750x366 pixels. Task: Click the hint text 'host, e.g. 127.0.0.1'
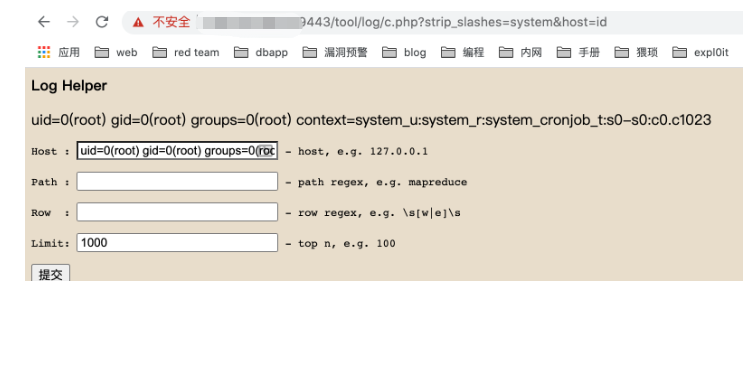tap(363, 152)
